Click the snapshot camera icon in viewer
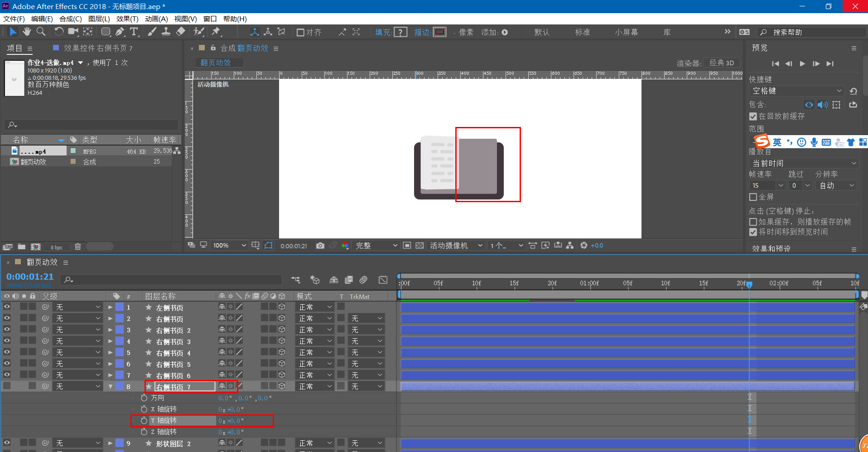The width and height of the screenshot is (868, 452). point(320,245)
